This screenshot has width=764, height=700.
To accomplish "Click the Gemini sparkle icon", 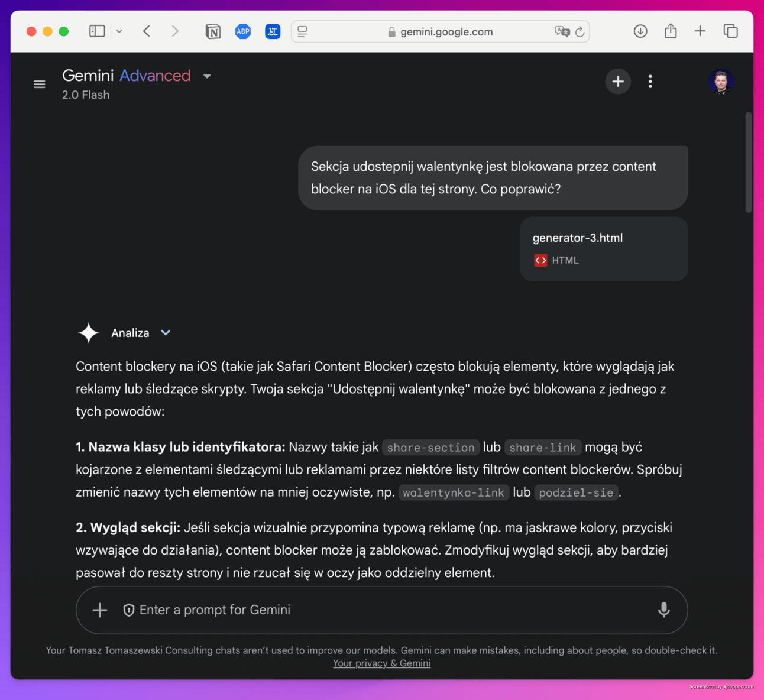I will tap(89, 333).
